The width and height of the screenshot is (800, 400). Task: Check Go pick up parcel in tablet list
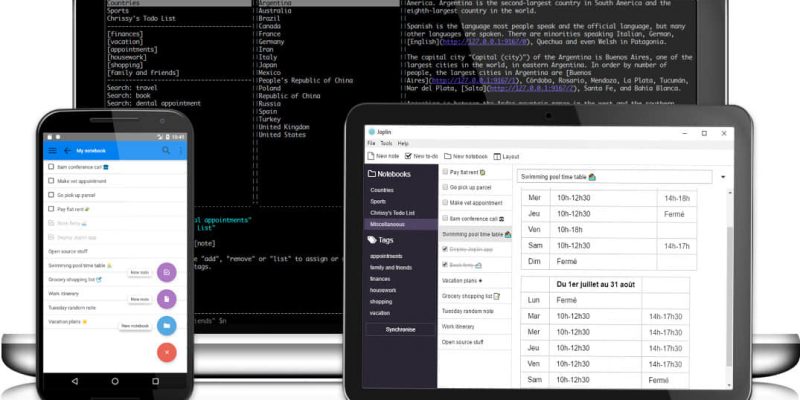pyautogui.click(x=445, y=187)
